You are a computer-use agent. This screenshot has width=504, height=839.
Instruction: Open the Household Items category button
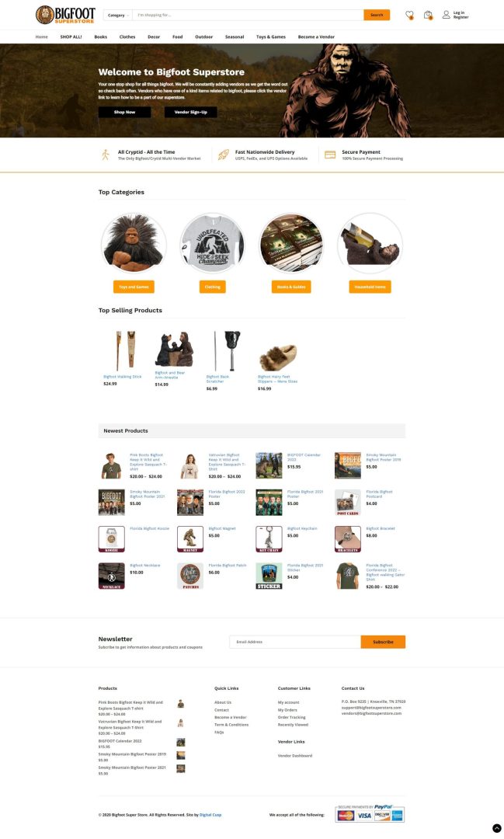pos(370,287)
